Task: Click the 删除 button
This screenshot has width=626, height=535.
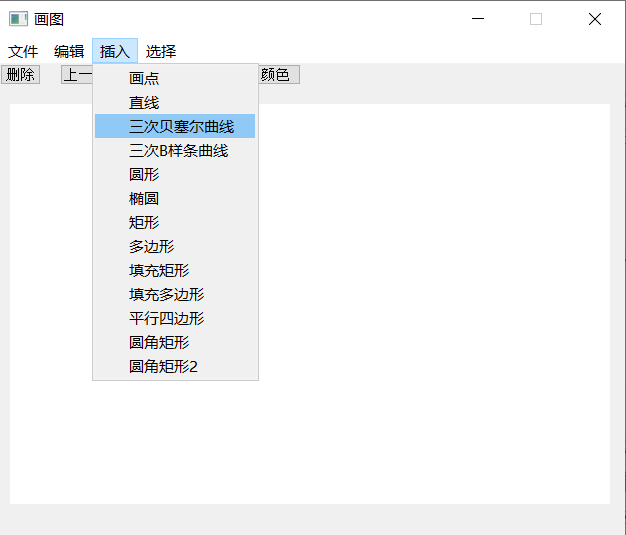Action: (x=20, y=75)
